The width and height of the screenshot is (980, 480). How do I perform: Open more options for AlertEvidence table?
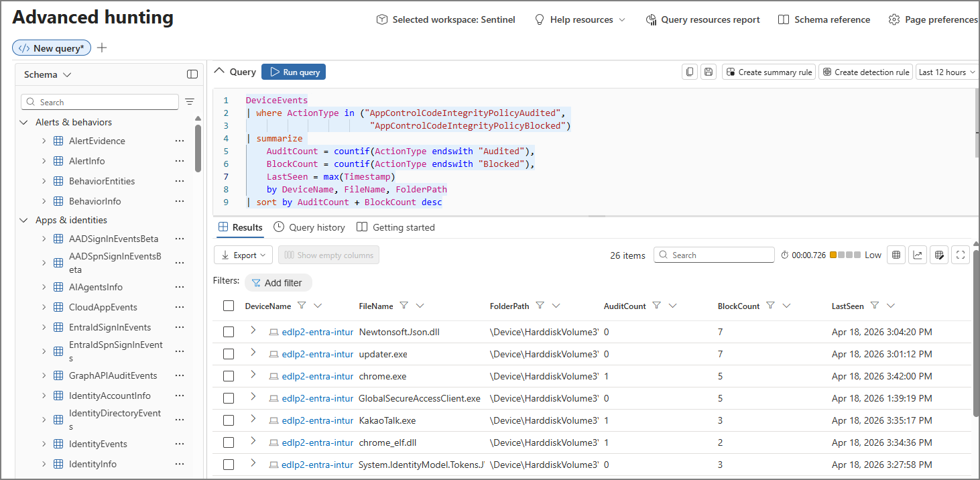tap(180, 141)
